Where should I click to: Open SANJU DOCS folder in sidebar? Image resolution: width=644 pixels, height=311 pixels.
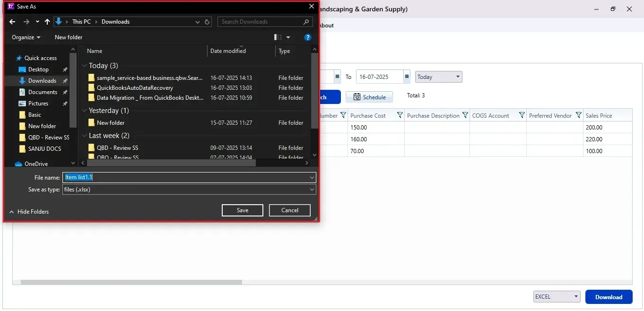44,149
